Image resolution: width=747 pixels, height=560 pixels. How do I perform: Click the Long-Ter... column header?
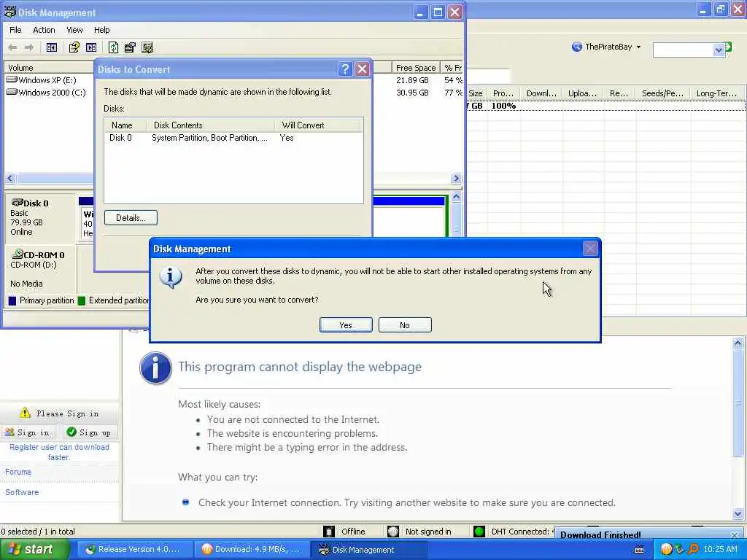[x=716, y=93]
